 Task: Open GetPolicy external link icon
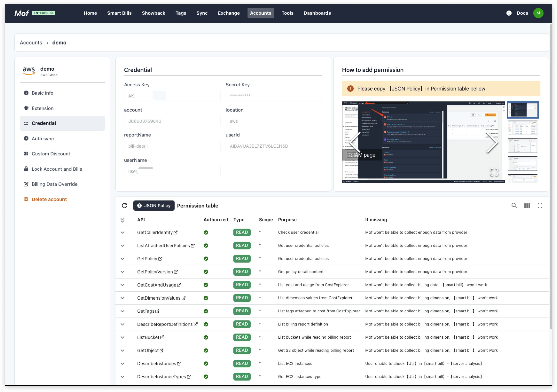tap(160, 259)
